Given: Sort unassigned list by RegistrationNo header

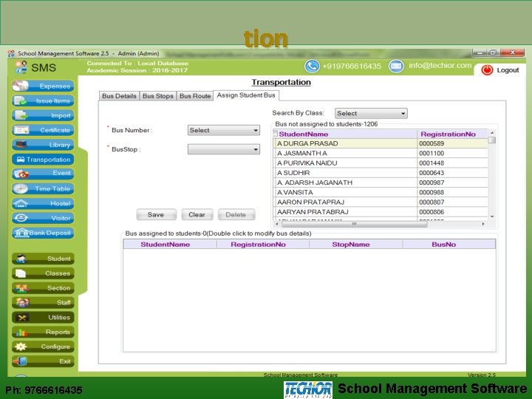Looking at the screenshot, I should [x=452, y=134].
